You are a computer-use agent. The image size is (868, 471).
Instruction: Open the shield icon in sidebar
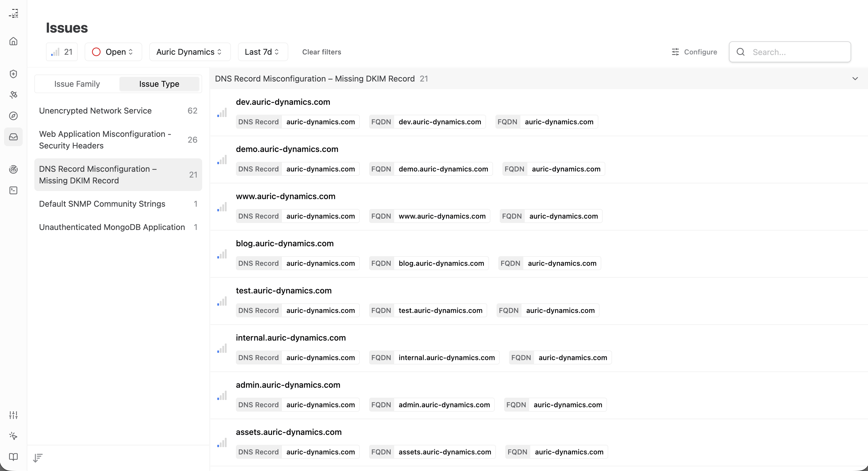point(13,74)
